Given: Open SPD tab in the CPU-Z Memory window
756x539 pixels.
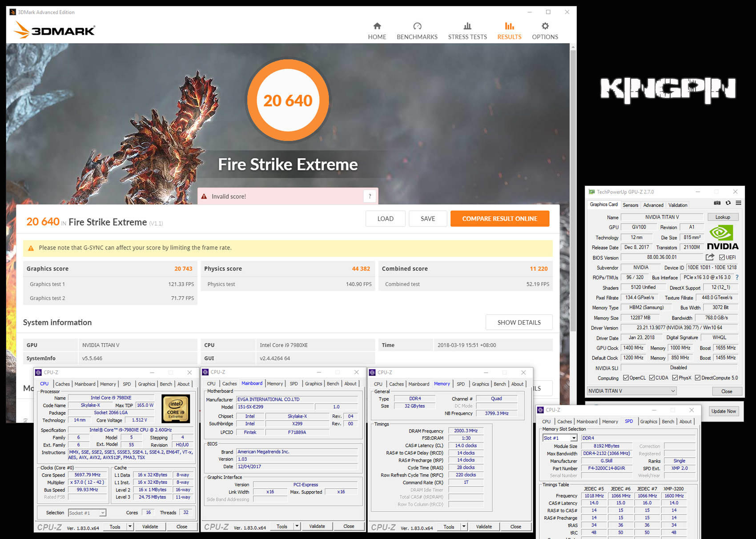Looking at the screenshot, I should pos(461,384).
